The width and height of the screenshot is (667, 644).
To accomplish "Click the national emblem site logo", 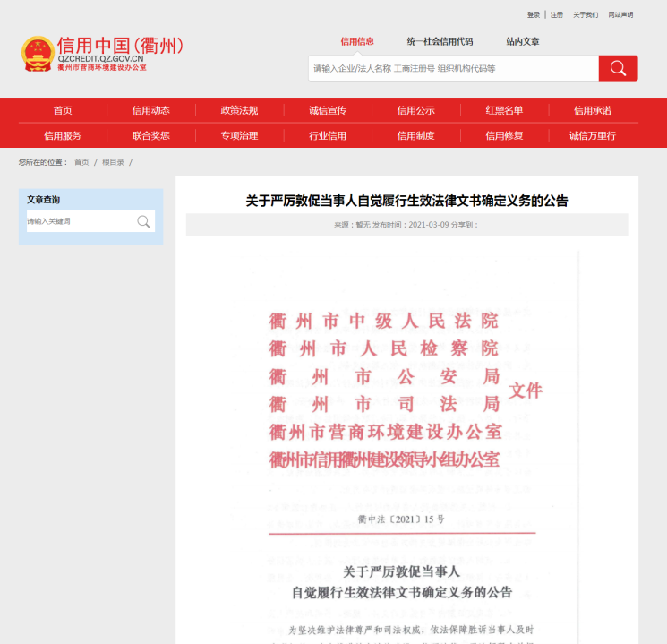I will click(x=38, y=54).
